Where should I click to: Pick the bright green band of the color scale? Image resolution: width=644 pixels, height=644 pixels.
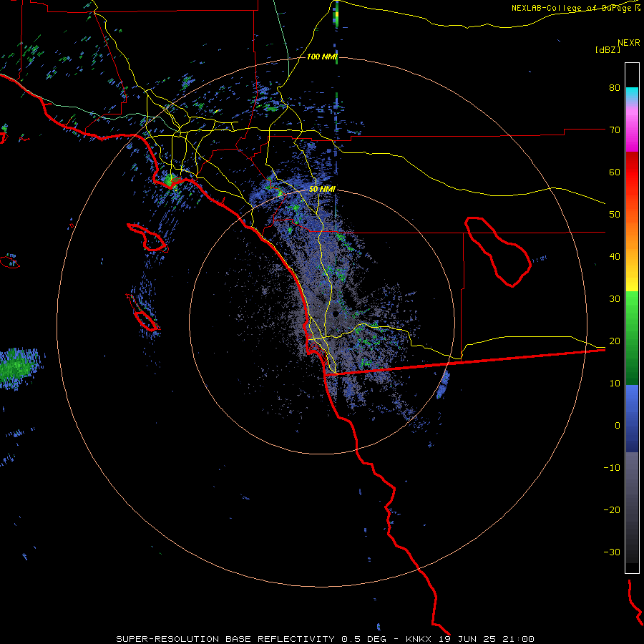coord(632,303)
